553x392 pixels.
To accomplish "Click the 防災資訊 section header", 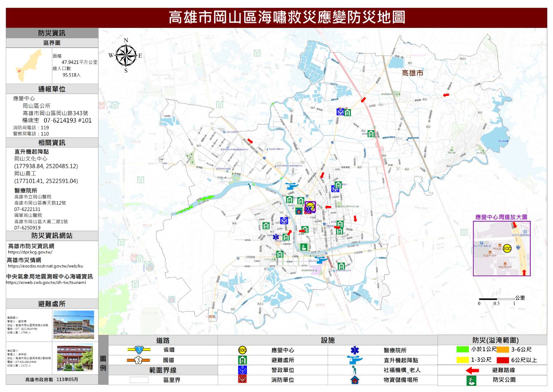I will click(x=52, y=33).
